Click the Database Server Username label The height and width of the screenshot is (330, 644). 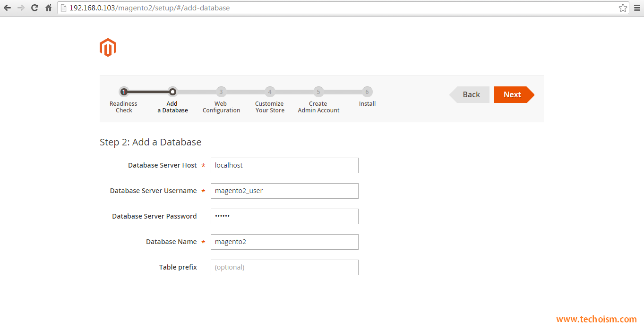[x=154, y=191]
